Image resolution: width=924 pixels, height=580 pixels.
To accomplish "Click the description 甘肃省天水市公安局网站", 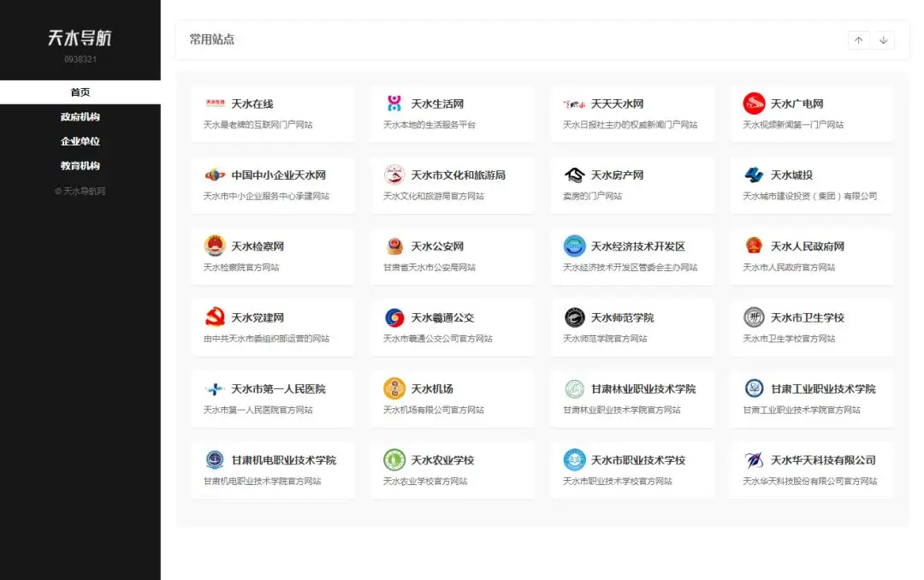I will tap(429, 268).
